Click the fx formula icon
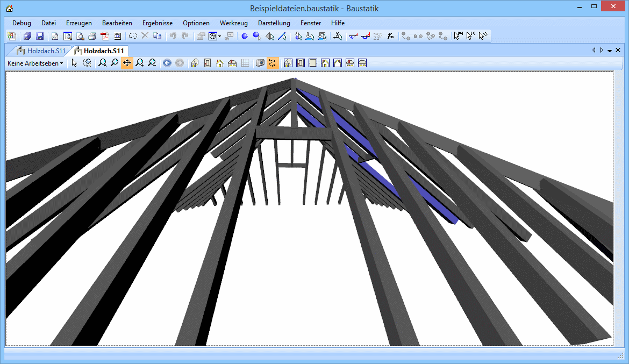The width and height of the screenshot is (629, 364). 391,37
